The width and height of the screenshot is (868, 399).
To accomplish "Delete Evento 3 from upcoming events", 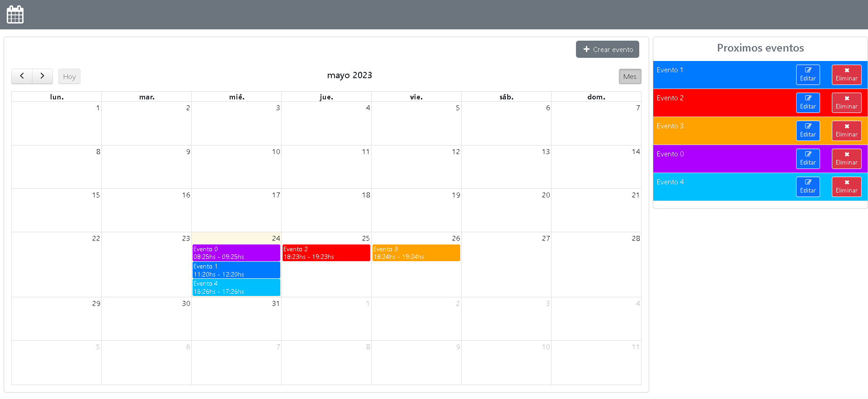I will pyautogui.click(x=846, y=131).
